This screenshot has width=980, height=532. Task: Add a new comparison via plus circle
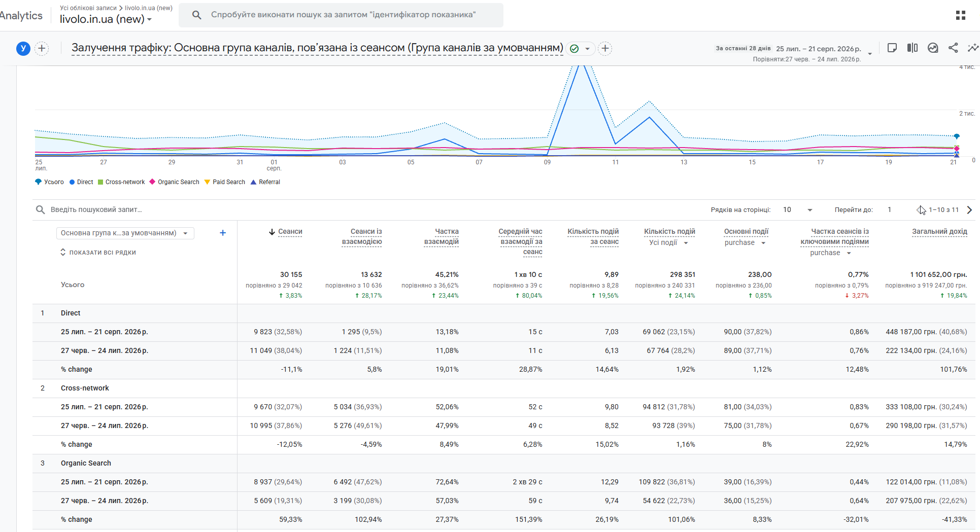tap(42, 49)
